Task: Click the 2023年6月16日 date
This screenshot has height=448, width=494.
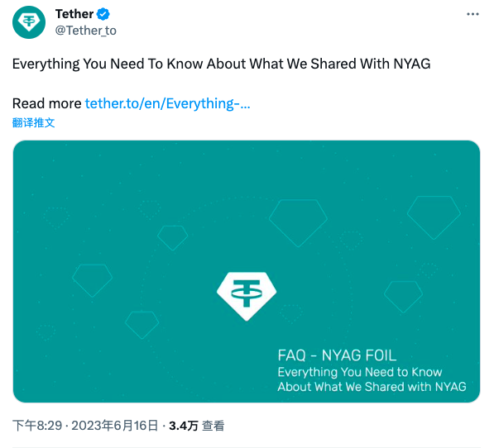Action: (115, 426)
